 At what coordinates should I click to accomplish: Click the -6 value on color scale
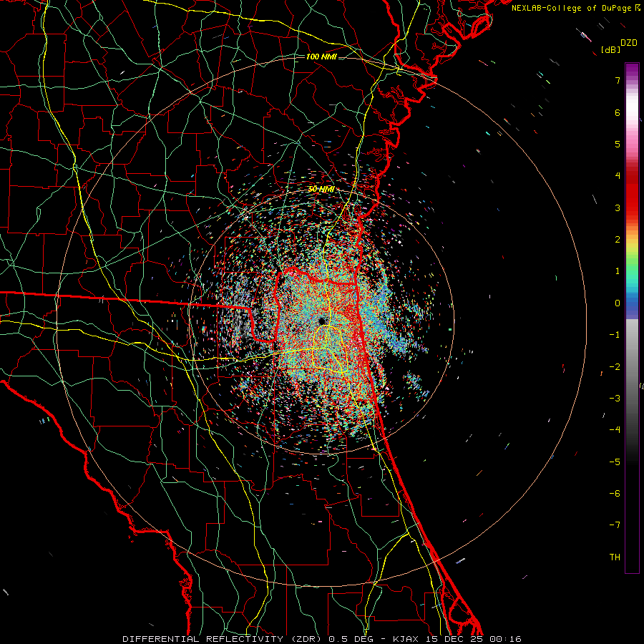tap(615, 493)
